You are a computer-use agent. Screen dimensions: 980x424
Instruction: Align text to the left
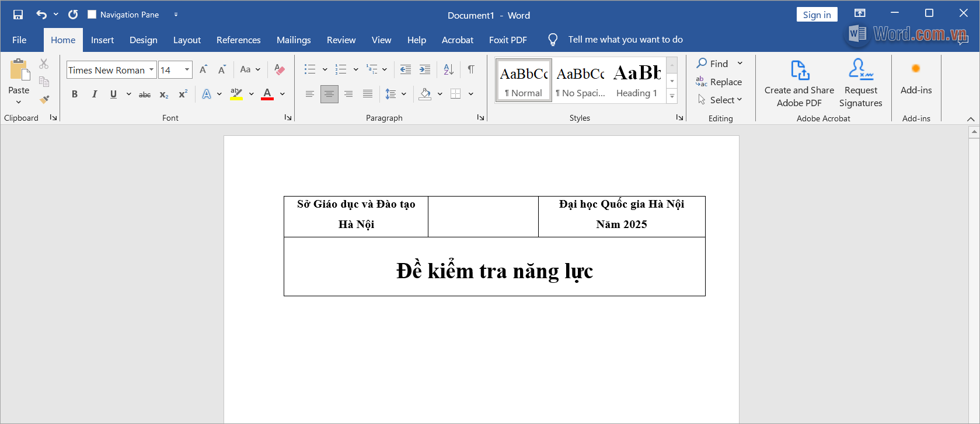310,94
